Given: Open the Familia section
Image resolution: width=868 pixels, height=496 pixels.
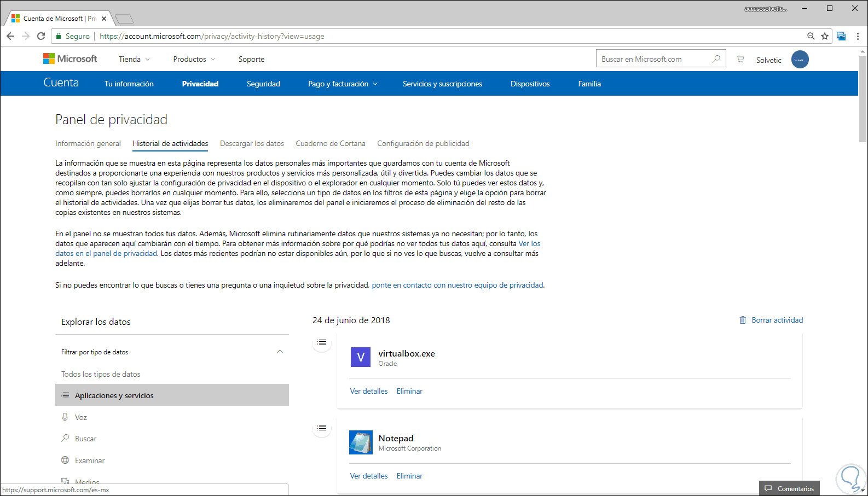Looking at the screenshot, I should pos(589,84).
